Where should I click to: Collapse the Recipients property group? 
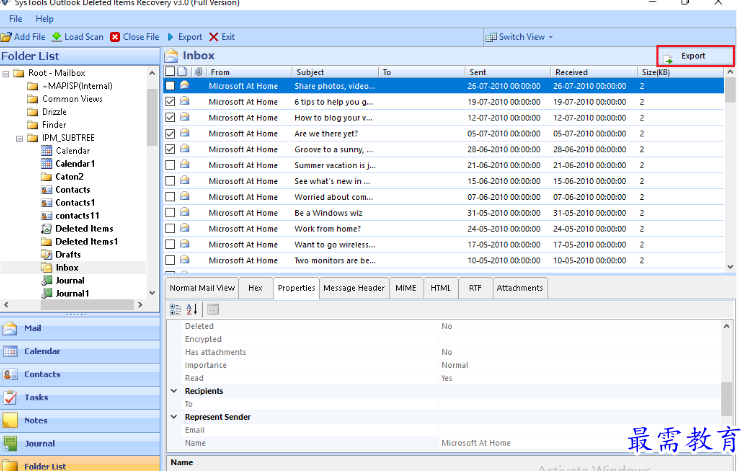point(174,391)
